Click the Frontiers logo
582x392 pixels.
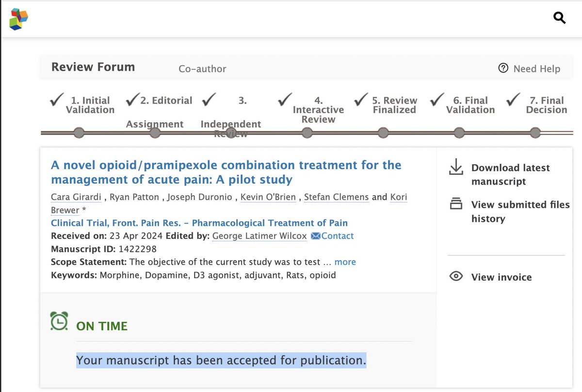pyautogui.click(x=17, y=18)
